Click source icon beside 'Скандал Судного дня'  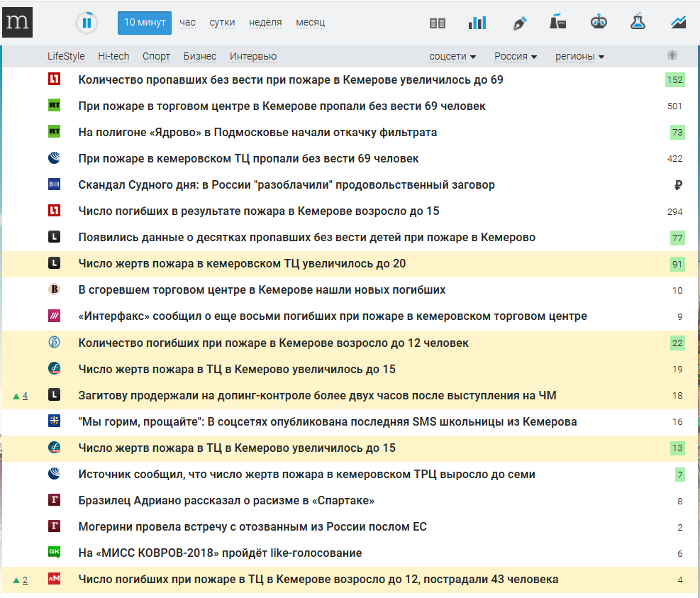click(x=55, y=184)
